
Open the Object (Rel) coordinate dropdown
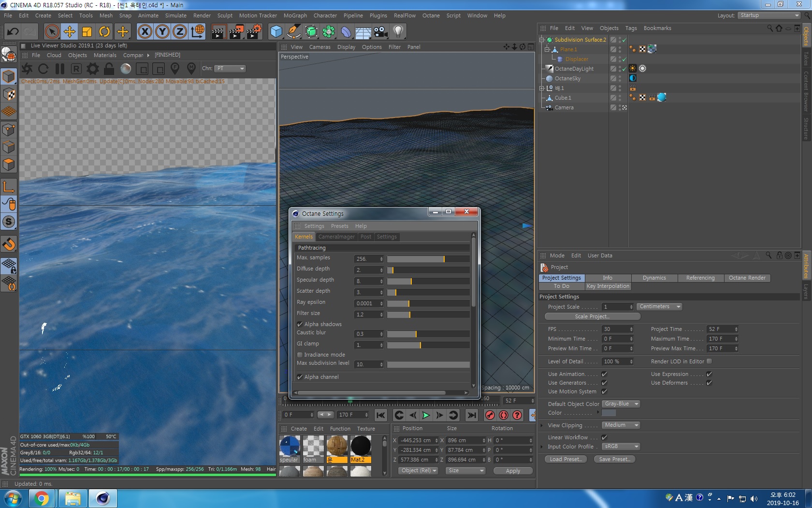click(x=418, y=471)
